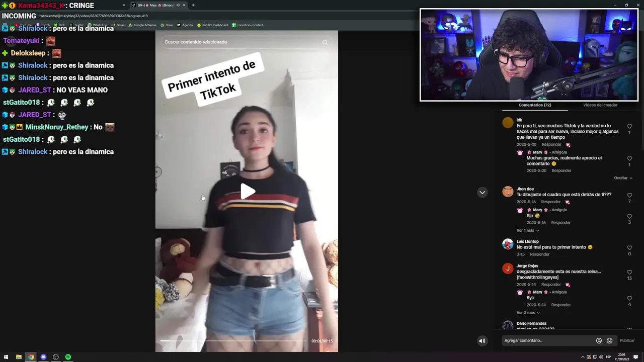Open Windows Start menu
Screen dimensions: 644x362
click(6, 357)
